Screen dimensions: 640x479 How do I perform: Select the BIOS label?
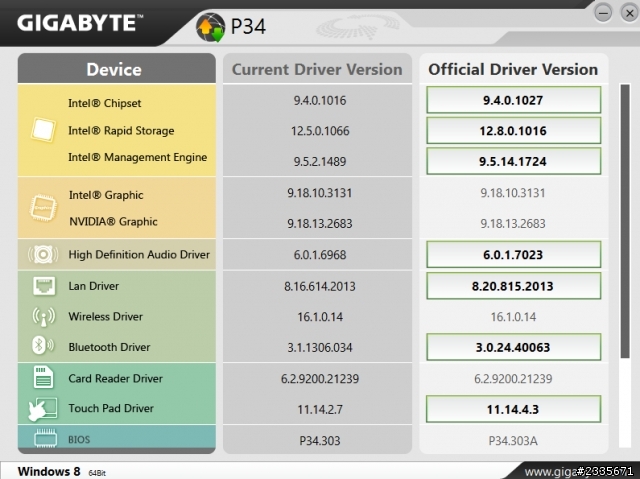point(79,439)
